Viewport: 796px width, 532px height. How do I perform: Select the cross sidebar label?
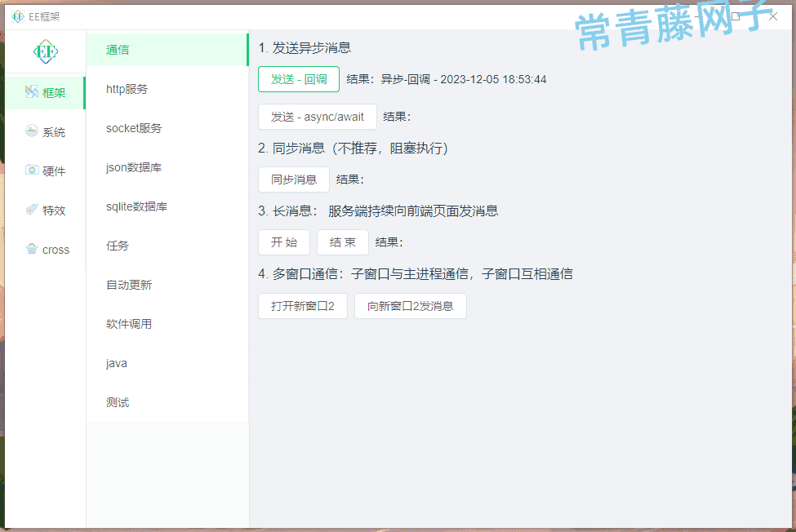56,250
